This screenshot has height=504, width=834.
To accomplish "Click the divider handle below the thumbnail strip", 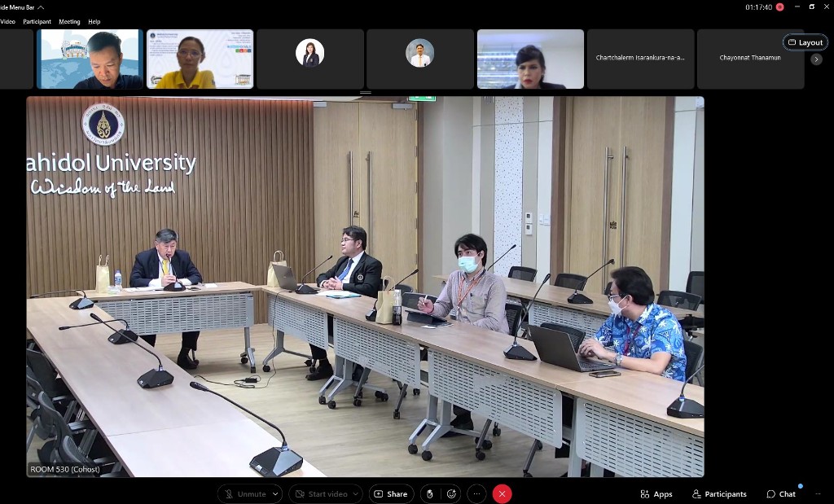I will point(366,93).
